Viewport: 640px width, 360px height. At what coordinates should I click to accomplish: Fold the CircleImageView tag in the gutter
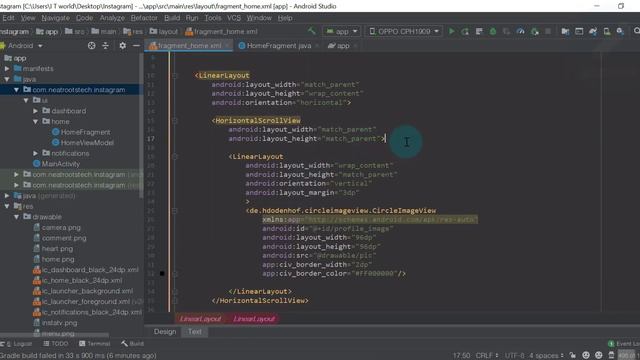175,211
